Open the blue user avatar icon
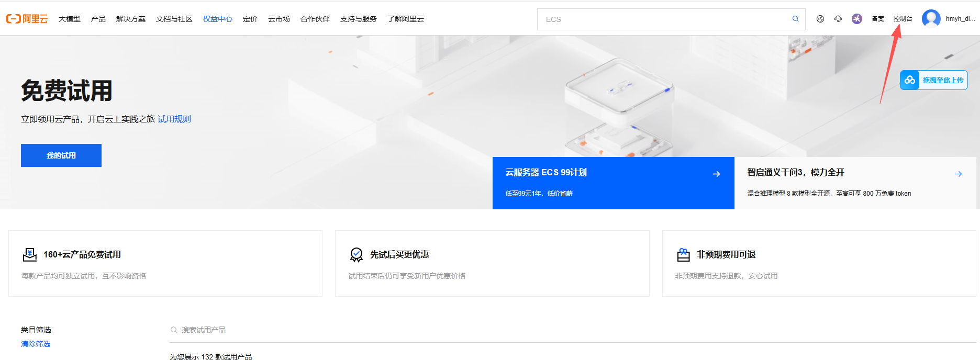980x360 pixels. tap(931, 19)
